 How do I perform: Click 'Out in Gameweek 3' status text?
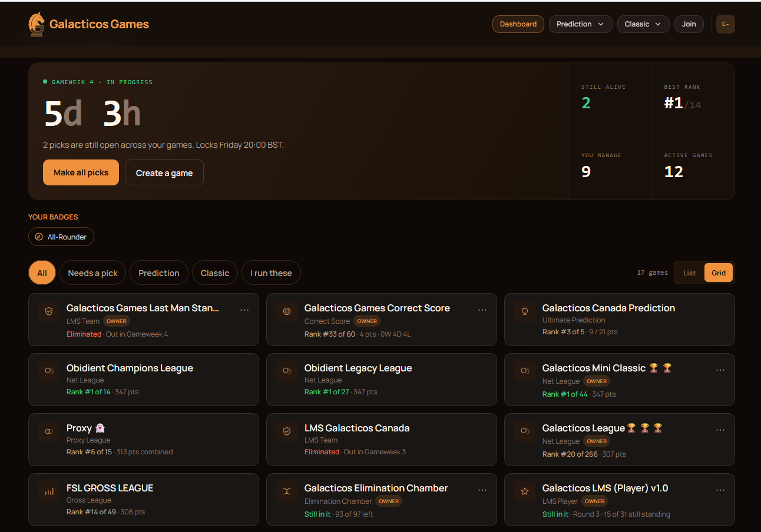tap(375, 452)
